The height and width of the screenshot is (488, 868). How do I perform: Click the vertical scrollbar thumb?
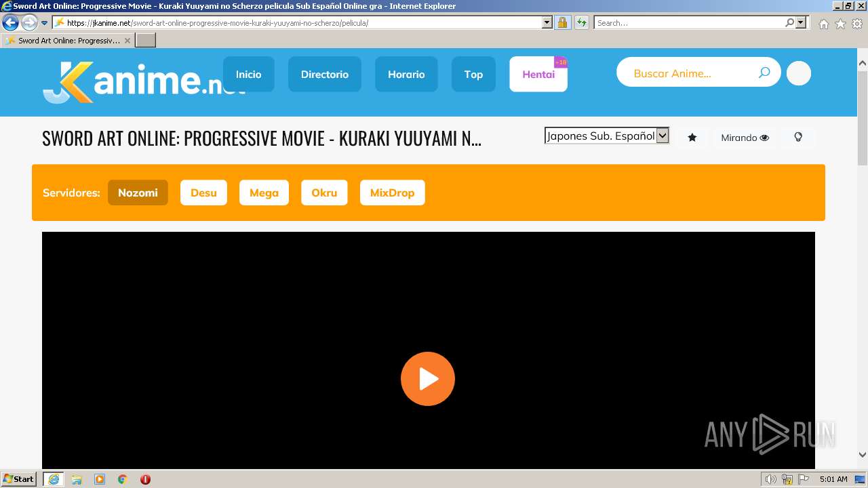(863, 117)
